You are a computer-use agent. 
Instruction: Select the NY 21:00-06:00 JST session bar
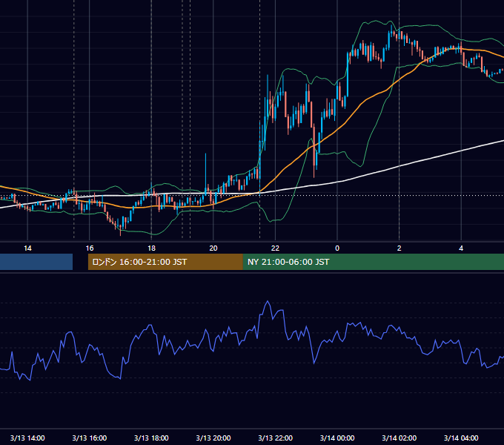[x=373, y=262]
